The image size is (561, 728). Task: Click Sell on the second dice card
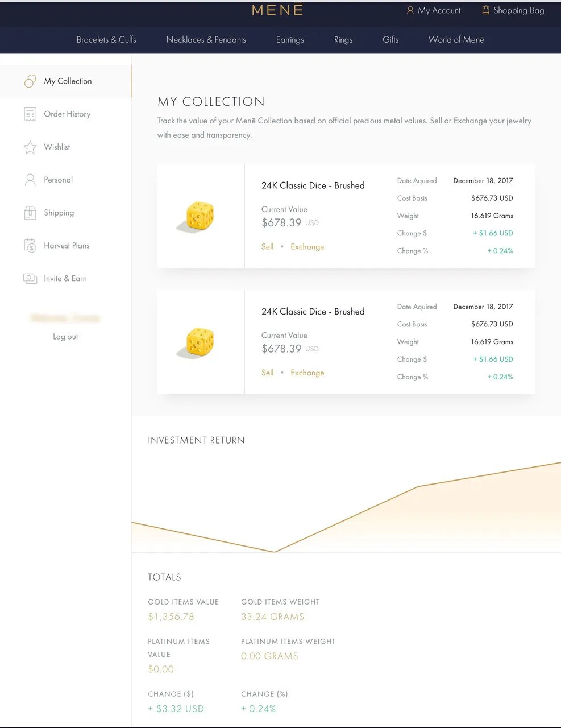268,373
